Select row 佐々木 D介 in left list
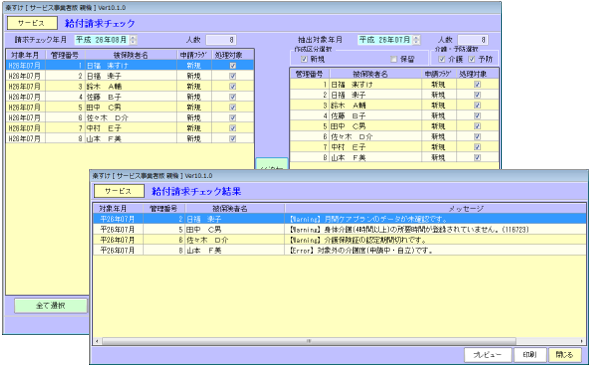Viewport: 591px width, 367px height. pyautogui.click(x=130, y=118)
